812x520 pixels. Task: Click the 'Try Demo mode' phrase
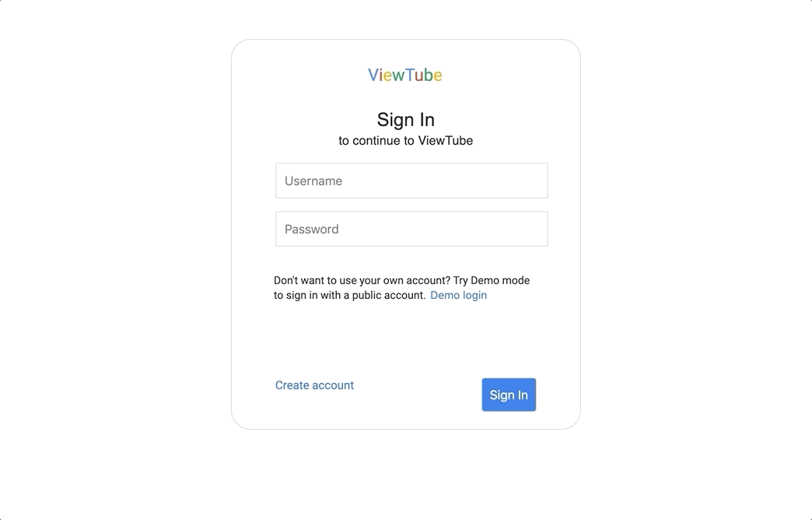(x=492, y=280)
